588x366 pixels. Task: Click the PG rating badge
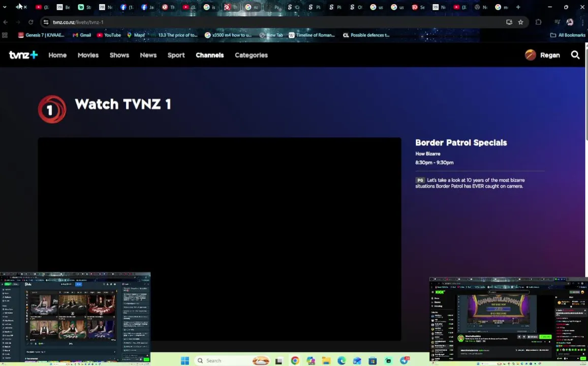coord(420,180)
